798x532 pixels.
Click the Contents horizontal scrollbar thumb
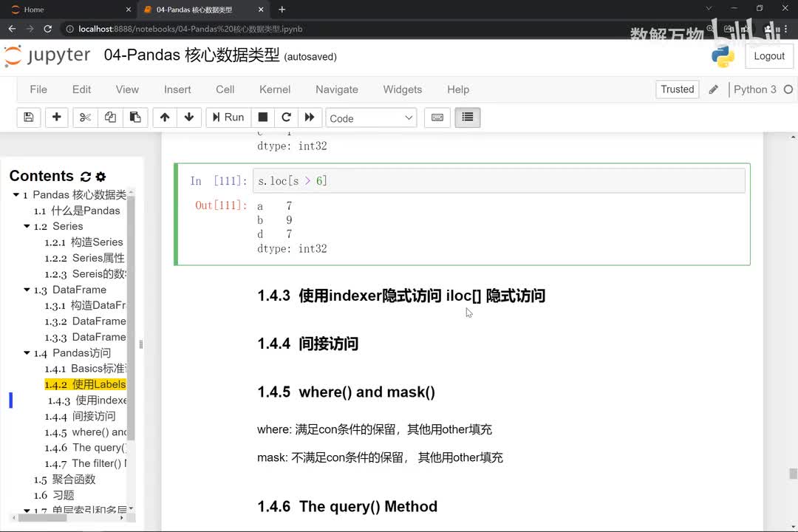(x=43, y=518)
